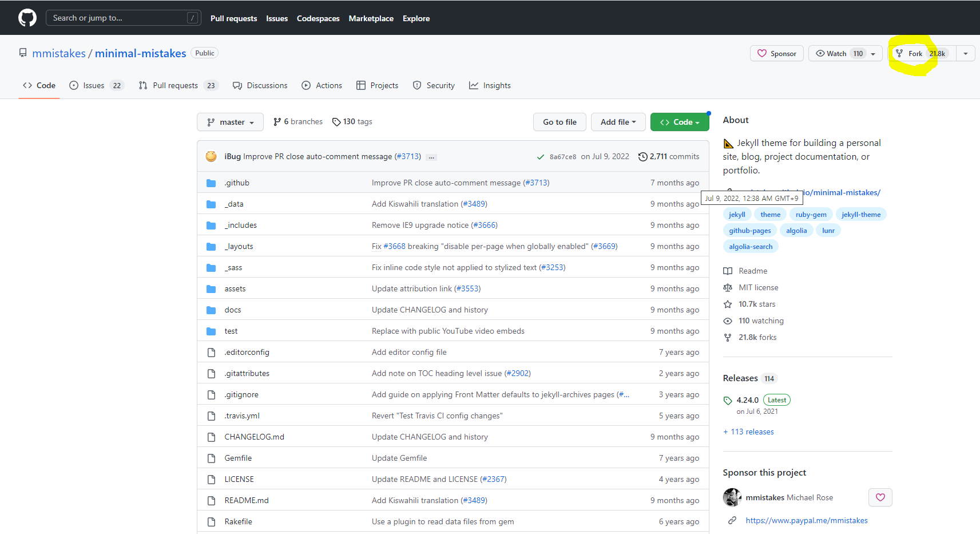Select the algolia-search topic tag
Screen dimensions: 980x534
(751, 247)
